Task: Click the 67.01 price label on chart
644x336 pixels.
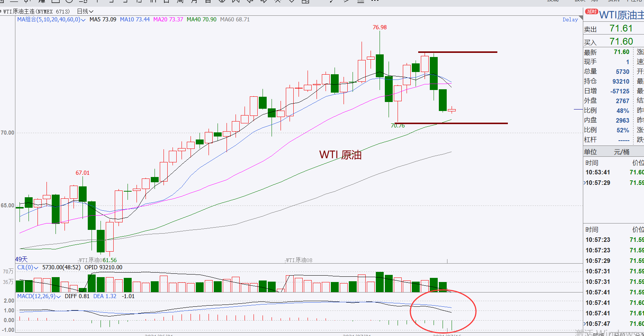Action: pyautogui.click(x=83, y=173)
